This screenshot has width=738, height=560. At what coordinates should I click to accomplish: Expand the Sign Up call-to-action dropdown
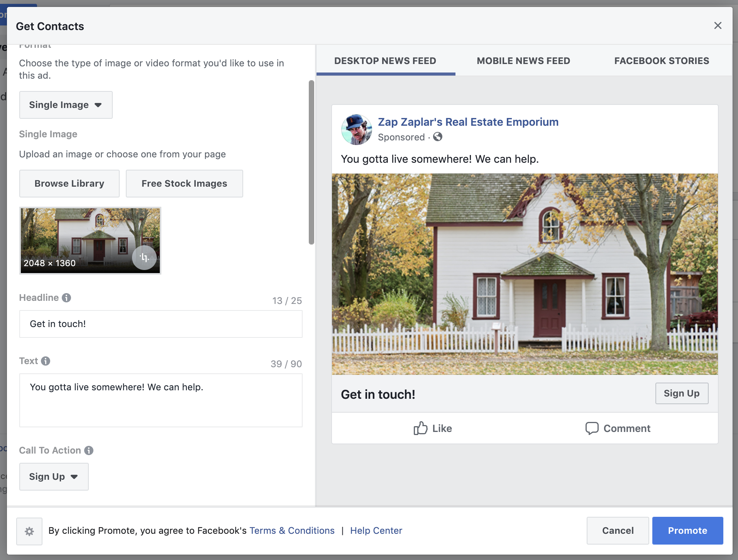click(54, 477)
